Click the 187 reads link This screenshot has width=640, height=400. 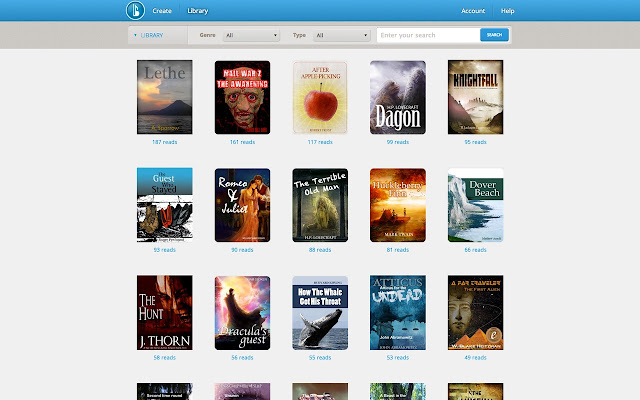point(164,142)
